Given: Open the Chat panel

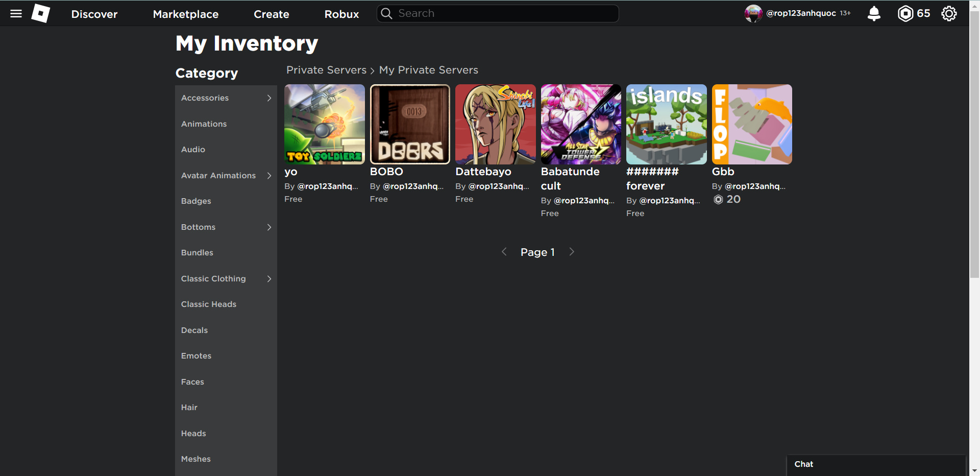Looking at the screenshot, I should tap(876, 465).
